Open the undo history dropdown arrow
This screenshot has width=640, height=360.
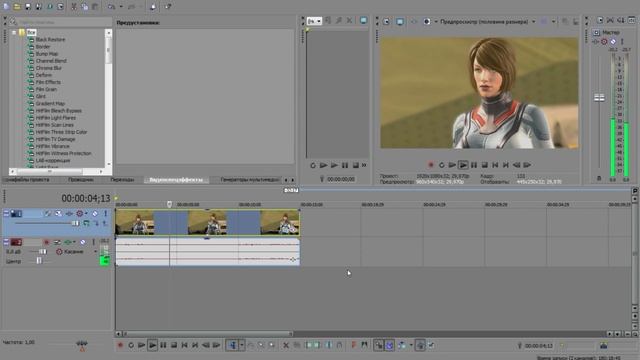121,7
